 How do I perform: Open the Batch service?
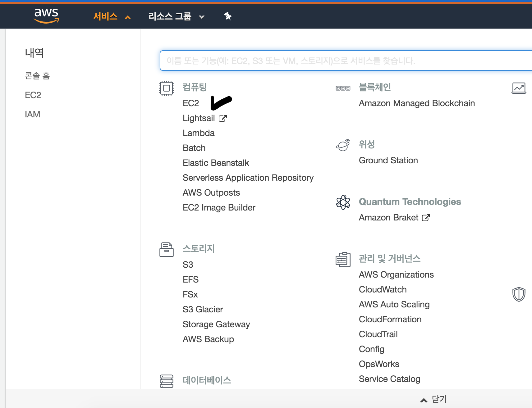pyautogui.click(x=194, y=148)
